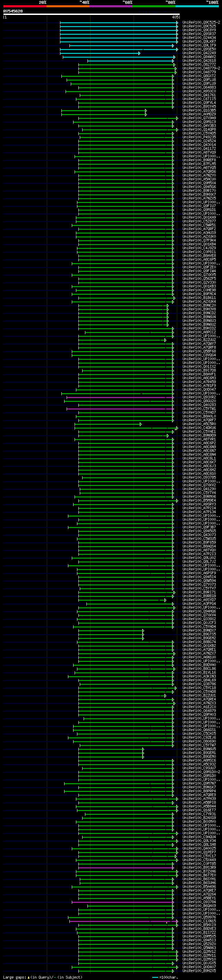Click the magenta alignment bar for C5YTW1
222x980 pixels.
pyautogui.click(x=120, y=409)
